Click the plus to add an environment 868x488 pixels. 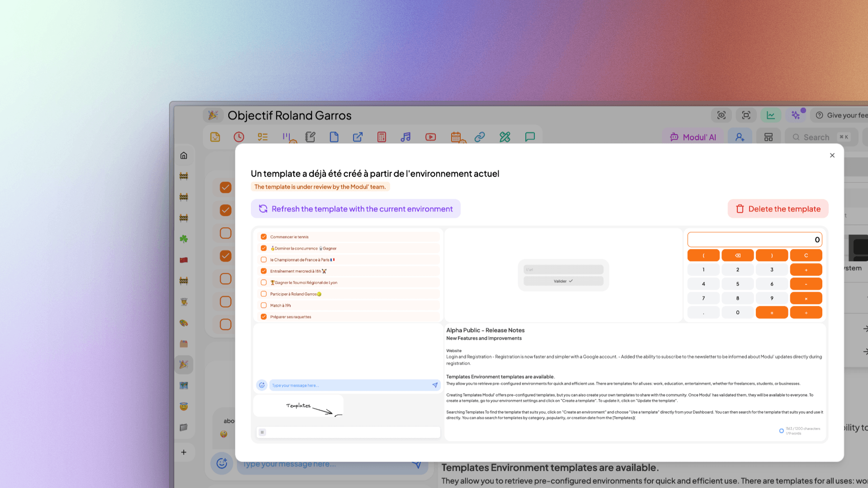coord(184,452)
